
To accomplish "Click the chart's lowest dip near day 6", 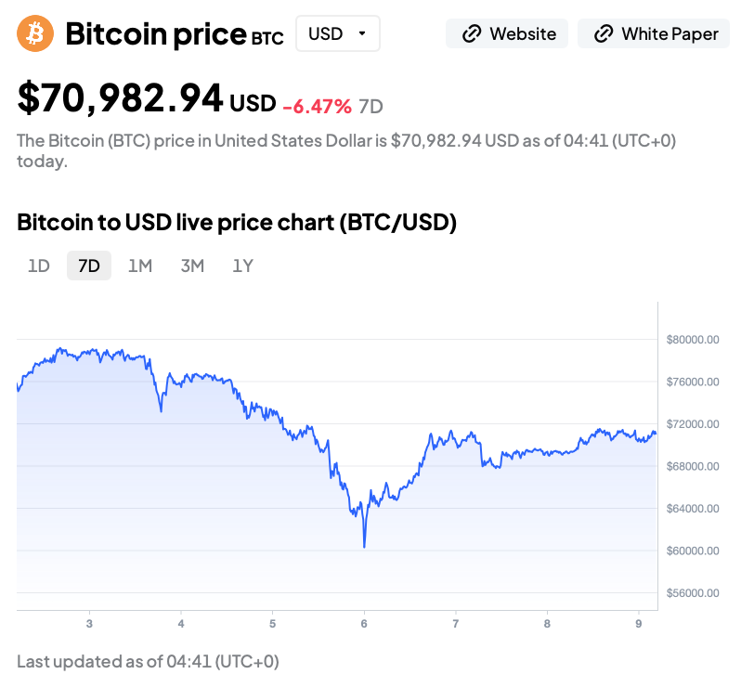I will [364, 547].
